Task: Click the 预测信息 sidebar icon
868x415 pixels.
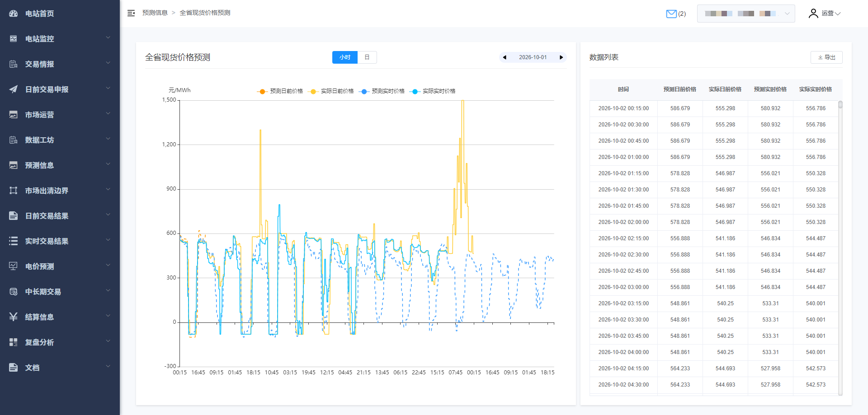Action: point(14,165)
